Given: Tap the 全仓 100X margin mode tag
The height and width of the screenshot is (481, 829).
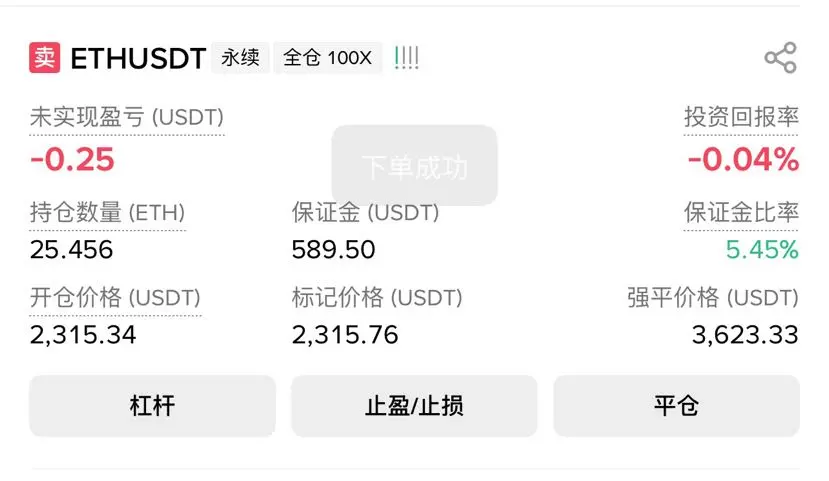Looking at the screenshot, I should coord(327,58).
